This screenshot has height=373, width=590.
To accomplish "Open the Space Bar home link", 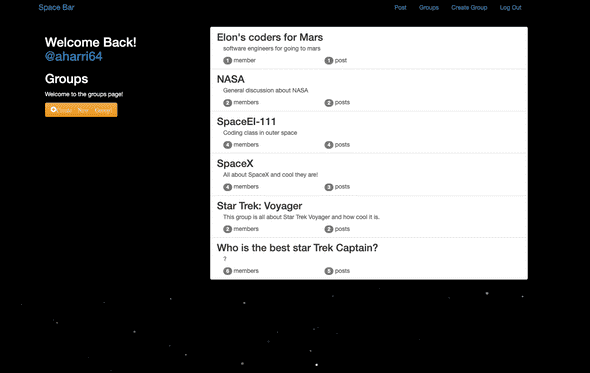I will [x=56, y=8].
